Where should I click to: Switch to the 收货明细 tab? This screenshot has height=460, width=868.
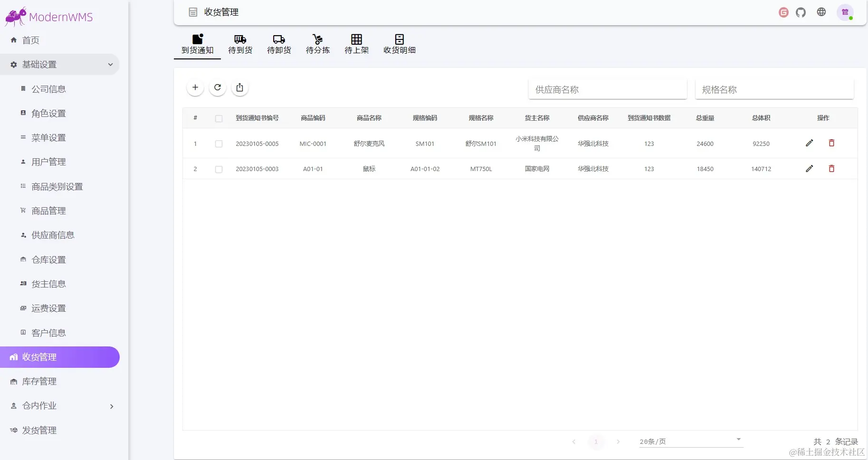tap(400, 45)
